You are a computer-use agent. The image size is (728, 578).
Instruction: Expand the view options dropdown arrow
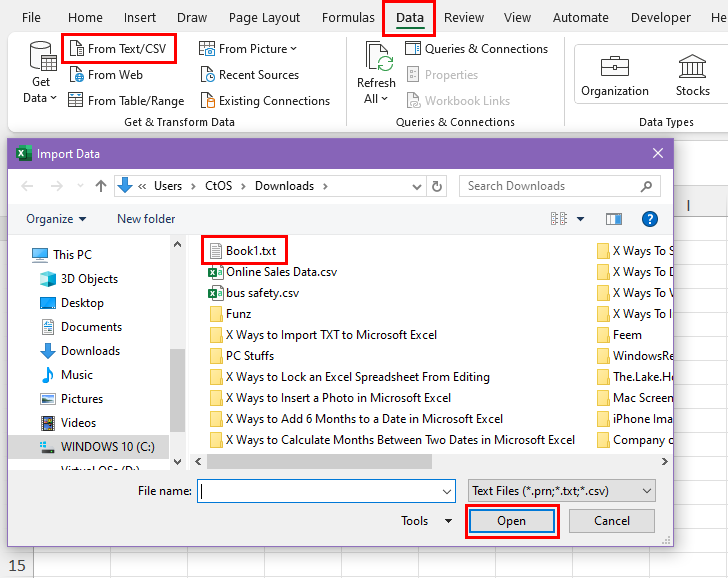tap(580, 219)
